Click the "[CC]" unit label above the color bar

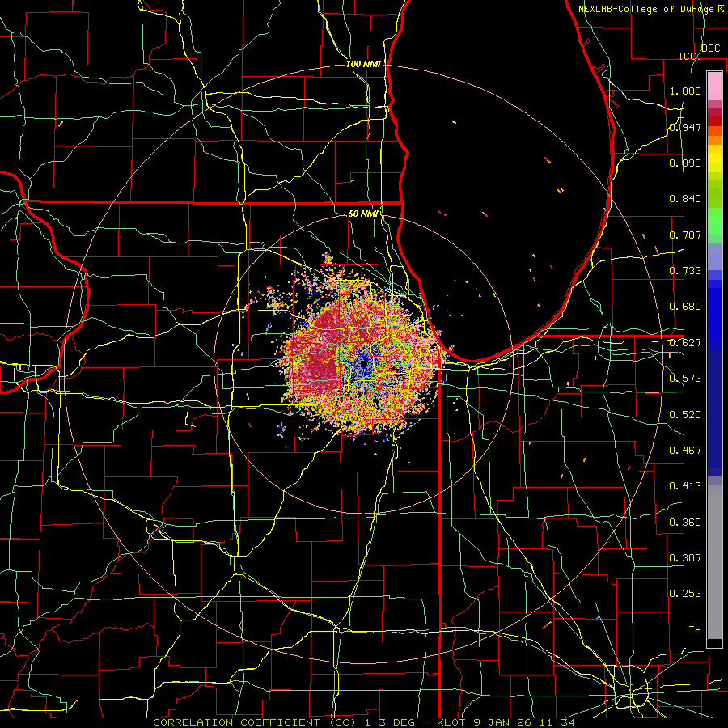pyautogui.click(x=691, y=56)
